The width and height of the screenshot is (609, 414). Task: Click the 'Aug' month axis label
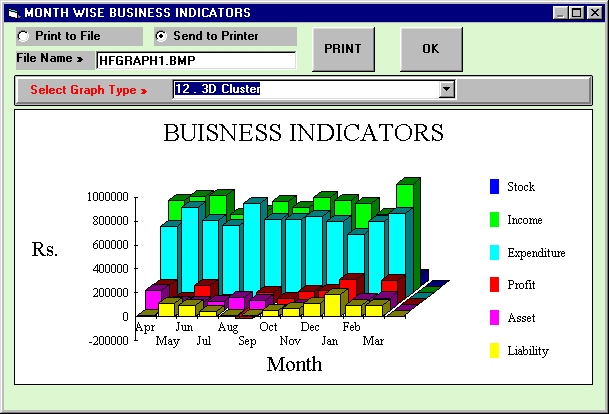(228, 327)
